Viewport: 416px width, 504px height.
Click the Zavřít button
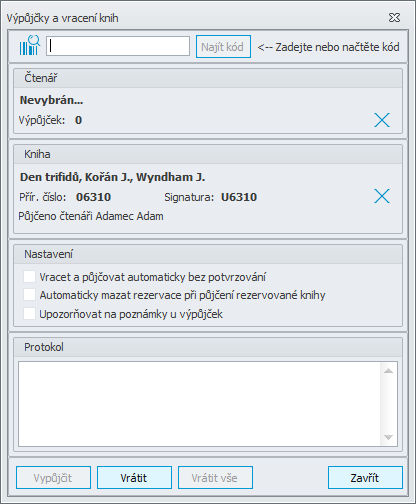click(365, 478)
